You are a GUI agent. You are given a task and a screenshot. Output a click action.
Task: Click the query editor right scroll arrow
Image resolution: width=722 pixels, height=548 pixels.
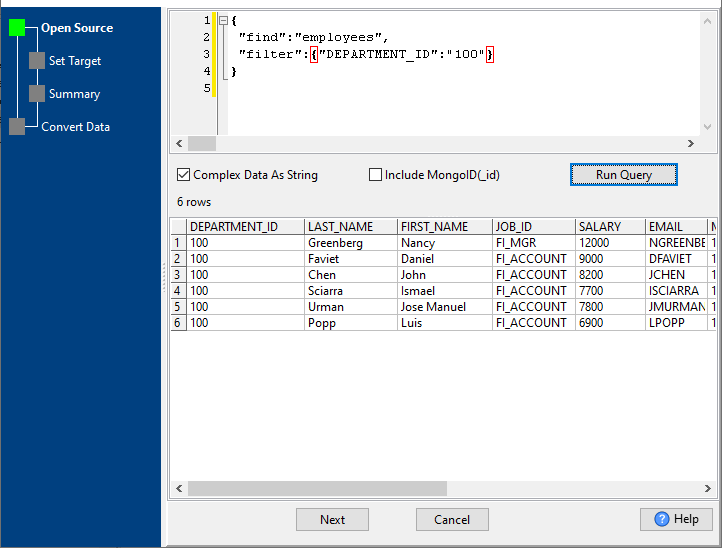click(x=691, y=144)
